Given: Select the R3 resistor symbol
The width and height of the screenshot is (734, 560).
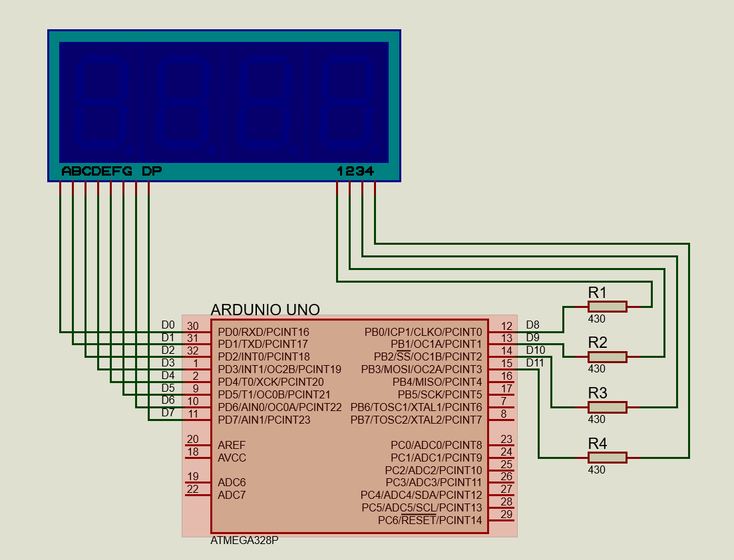Looking at the screenshot, I should point(606,407).
